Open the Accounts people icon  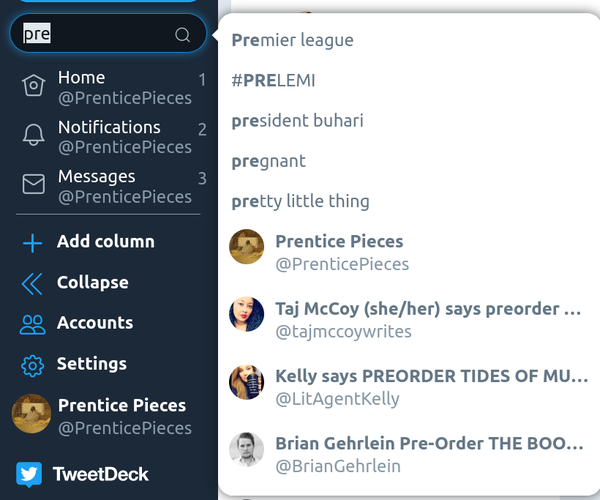point(33,325)
